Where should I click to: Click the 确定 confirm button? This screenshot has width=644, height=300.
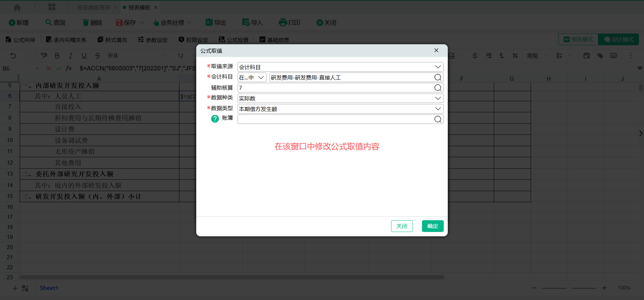(x=432, y=226)
